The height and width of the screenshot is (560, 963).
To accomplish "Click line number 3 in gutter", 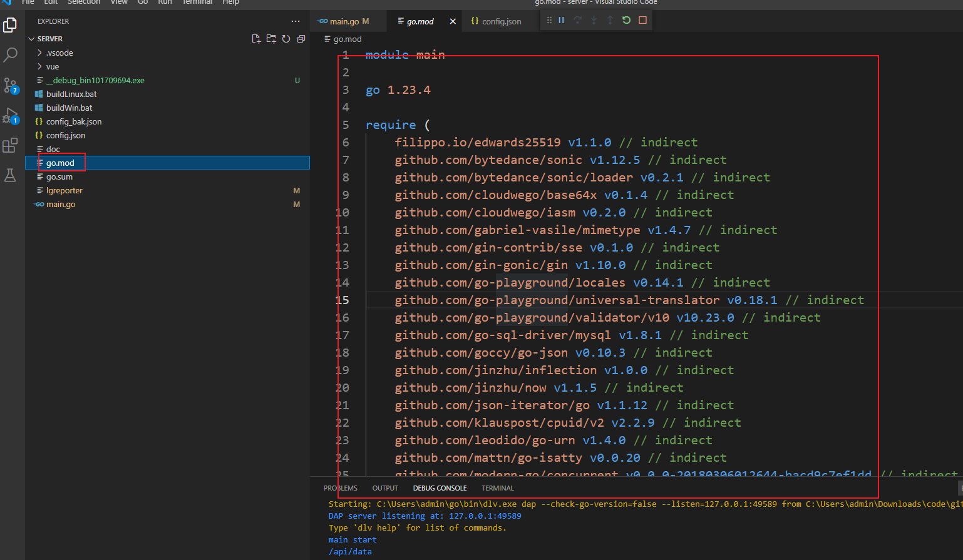I will [x=346, y=90].
